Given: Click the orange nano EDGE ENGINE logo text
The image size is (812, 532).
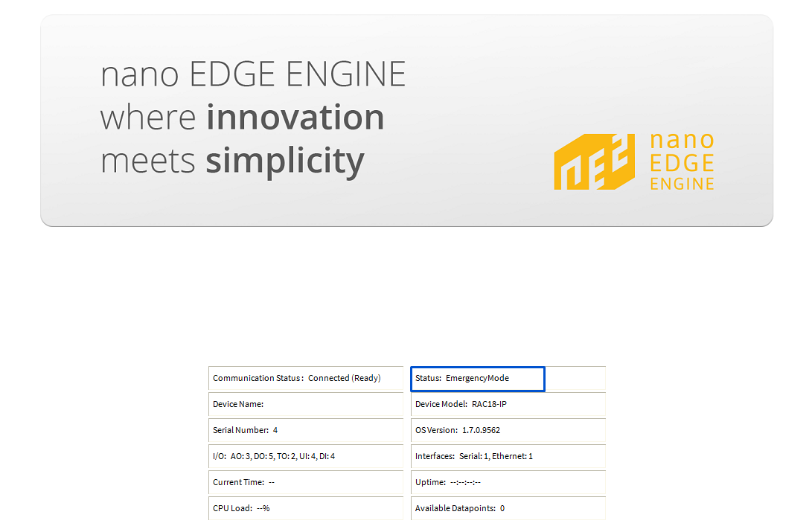Looking at the screenshot, I should point(682,161).
